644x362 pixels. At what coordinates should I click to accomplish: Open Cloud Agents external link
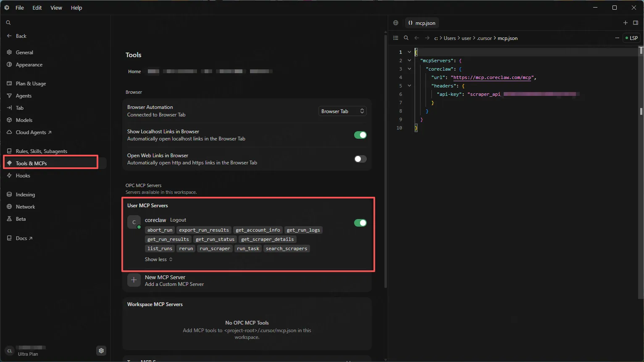[x=33, y=132]
